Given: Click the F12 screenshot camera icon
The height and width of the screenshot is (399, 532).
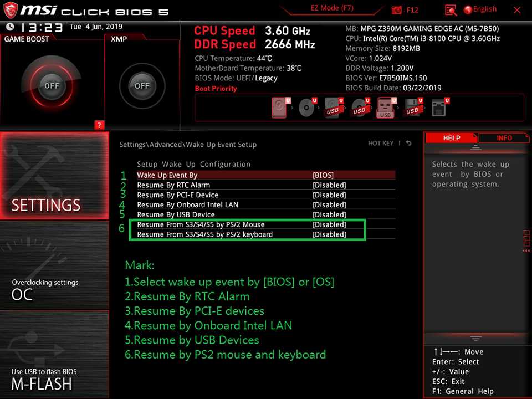Looking at the screenshot, I should (397, 10).
